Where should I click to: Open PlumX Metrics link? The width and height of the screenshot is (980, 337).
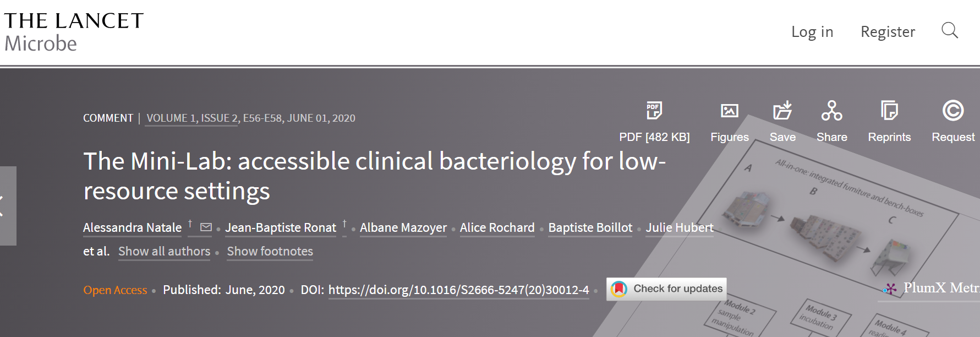point(931,288)
